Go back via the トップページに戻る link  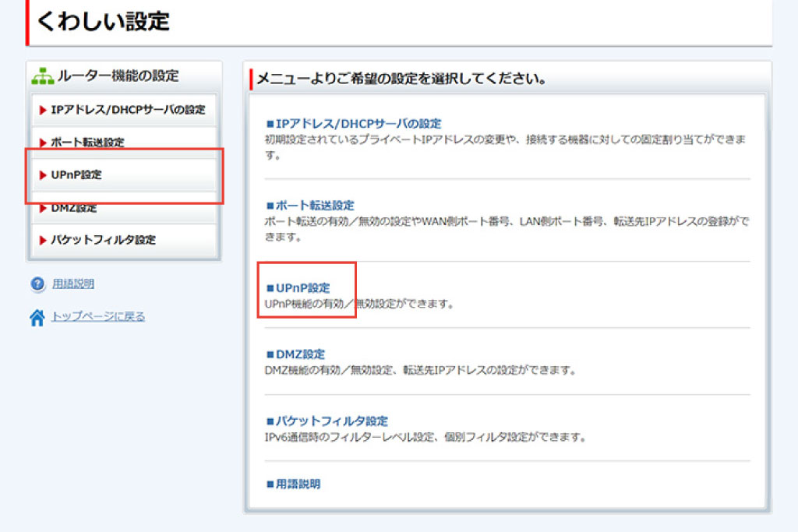[x=98, y=316]
